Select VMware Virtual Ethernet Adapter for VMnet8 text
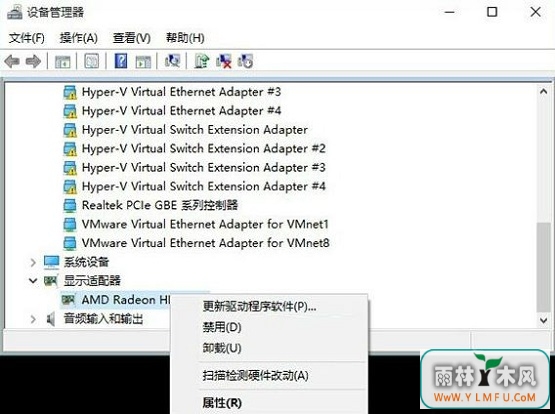The image size is (555, 414). 205,243
